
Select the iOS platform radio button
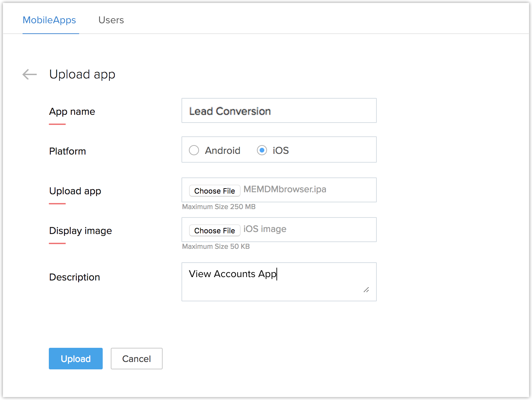tap(262, 150)
